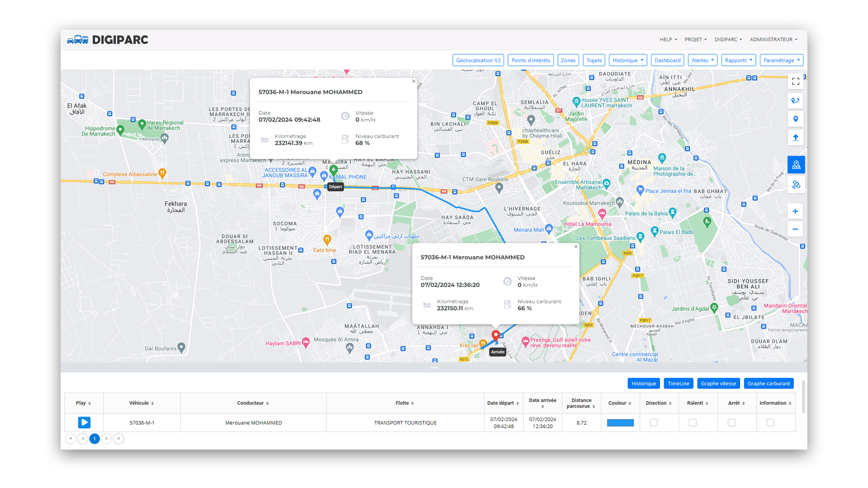Click the vertical scrollbar beside the table
The width and height of the screenshot is (868, 488).
(x=803, y=397)
